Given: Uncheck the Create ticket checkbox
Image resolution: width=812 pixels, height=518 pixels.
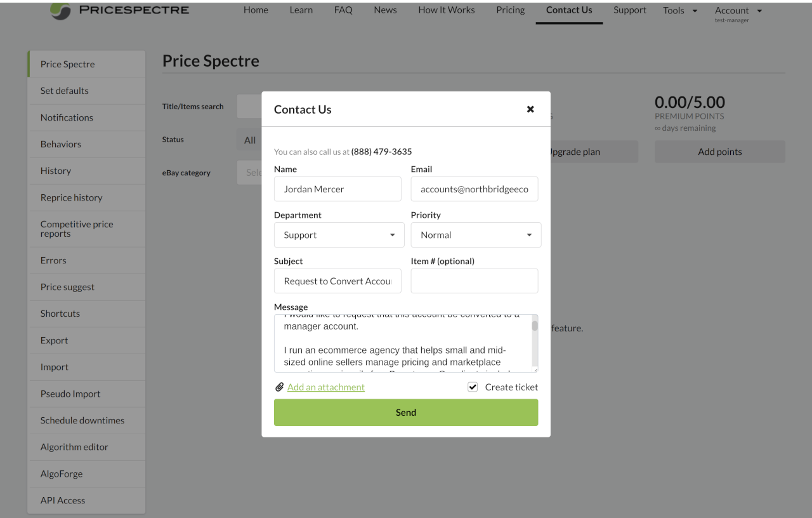Looking at the screenshot, I should pos(472,387).
